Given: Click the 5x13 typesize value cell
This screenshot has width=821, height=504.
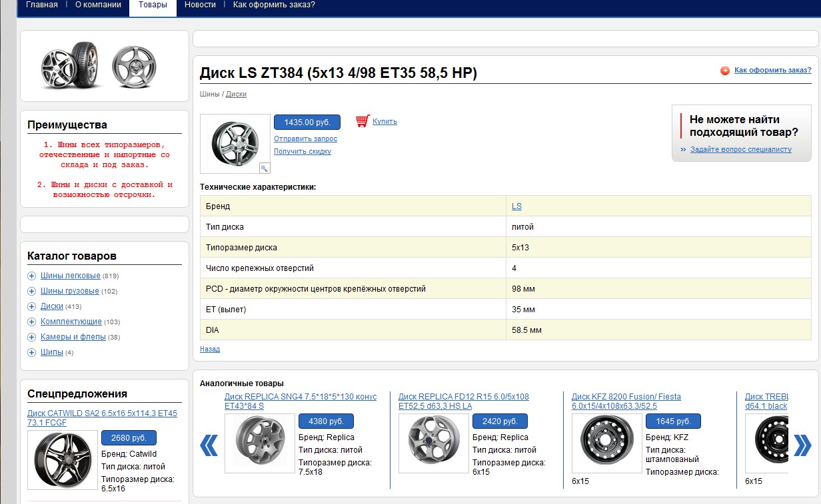Looking at the screenshot, I should (658, 248).
